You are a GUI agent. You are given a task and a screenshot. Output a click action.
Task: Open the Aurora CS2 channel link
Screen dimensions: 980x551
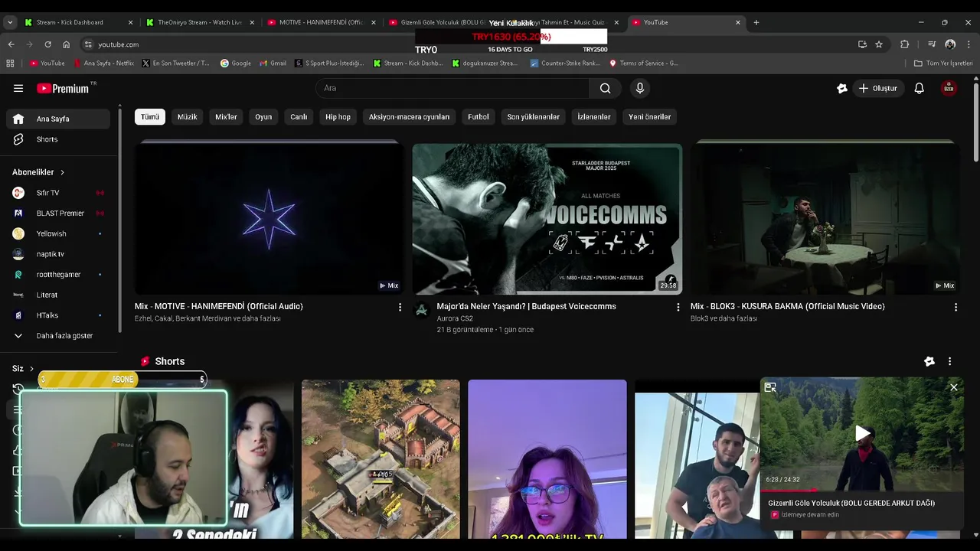coord(455,318)
